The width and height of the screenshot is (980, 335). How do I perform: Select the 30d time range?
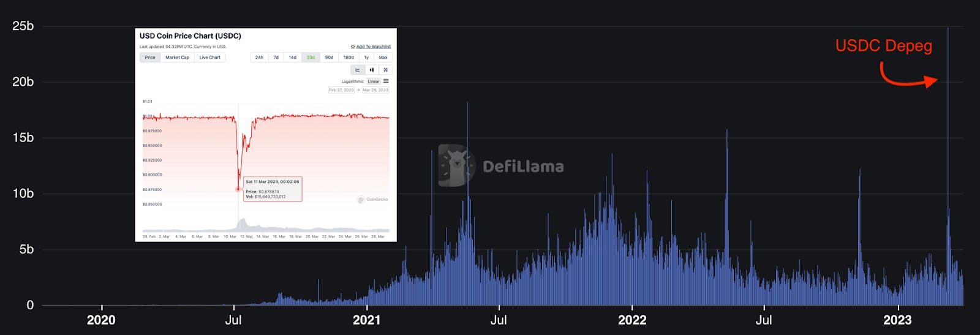(311, 58)
